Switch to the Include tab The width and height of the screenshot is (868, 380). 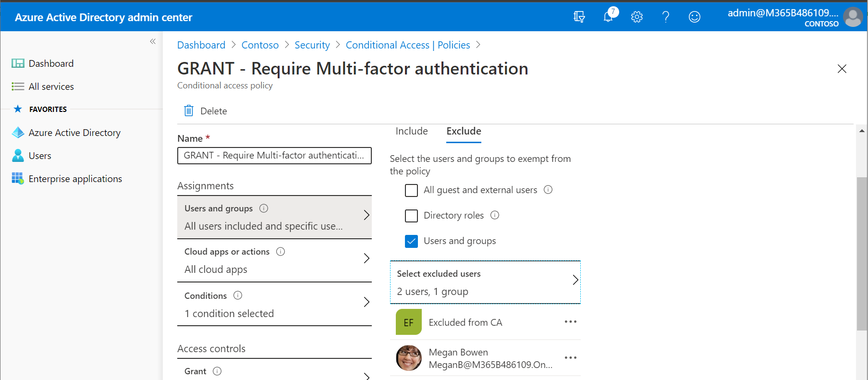[412, 131]
